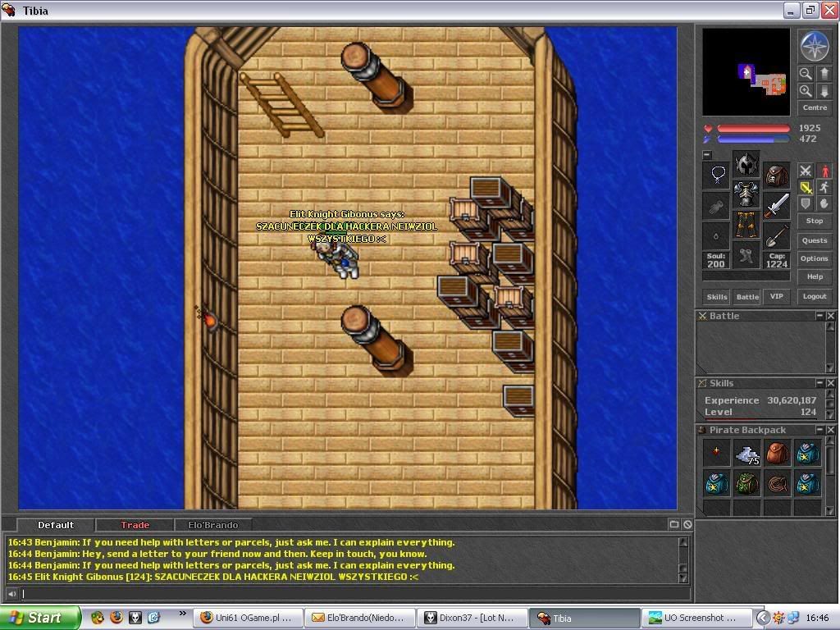Open the equipped pirate backpack slot
This screenshot has width=840, height=630.
(776, 176)
